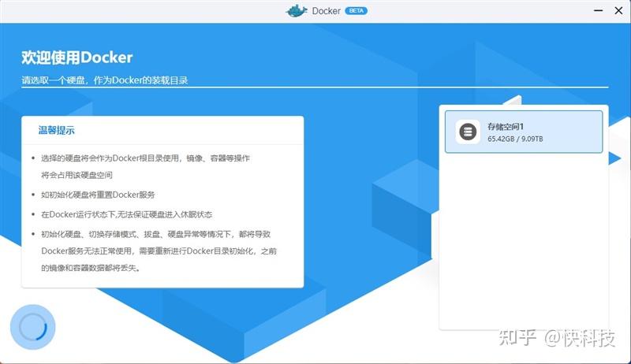Minimize the Docker window

[x=599, y=10]
